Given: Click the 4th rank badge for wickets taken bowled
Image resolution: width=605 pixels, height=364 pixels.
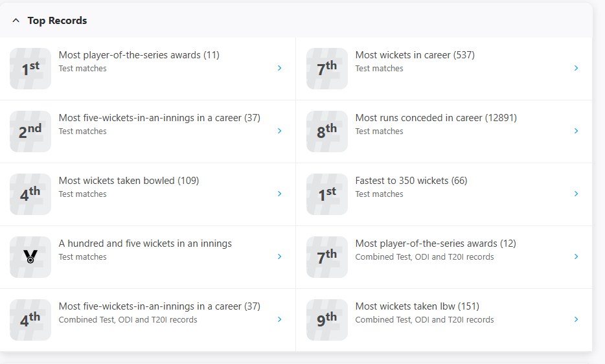Looking at the screenshot, I should tap(30, 194).
